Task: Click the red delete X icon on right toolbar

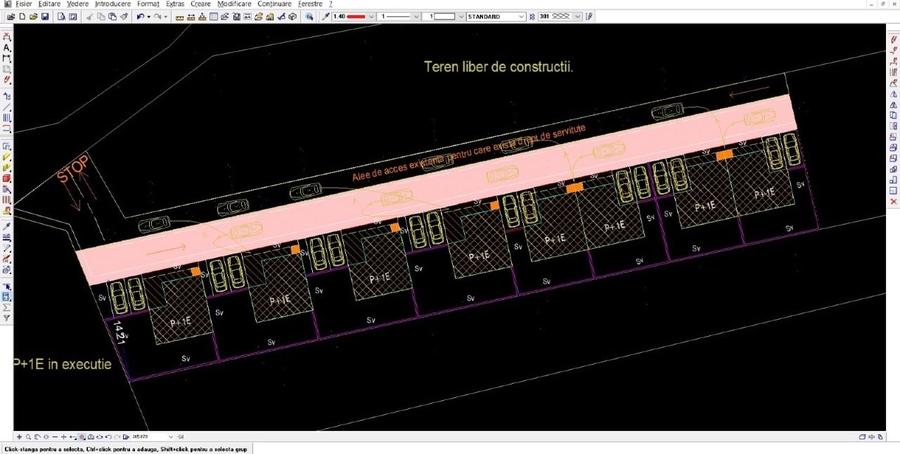Action: tap(892, 202)
